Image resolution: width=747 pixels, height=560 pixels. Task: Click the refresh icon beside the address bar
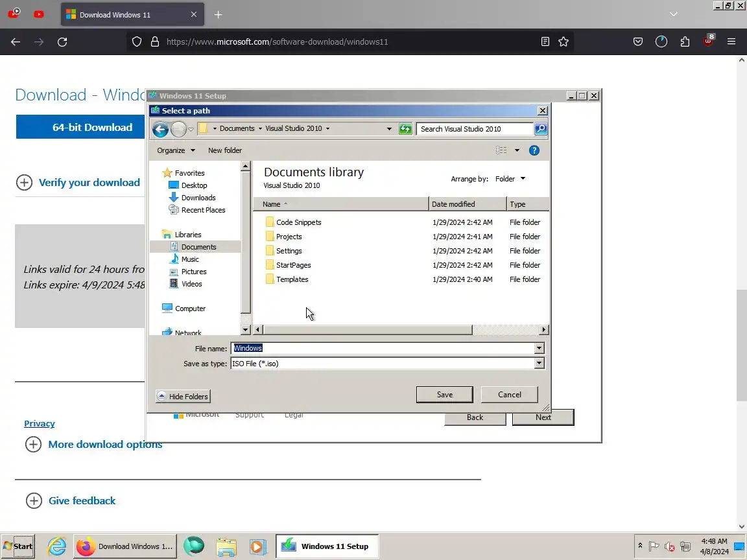click(x=405, y=129)
